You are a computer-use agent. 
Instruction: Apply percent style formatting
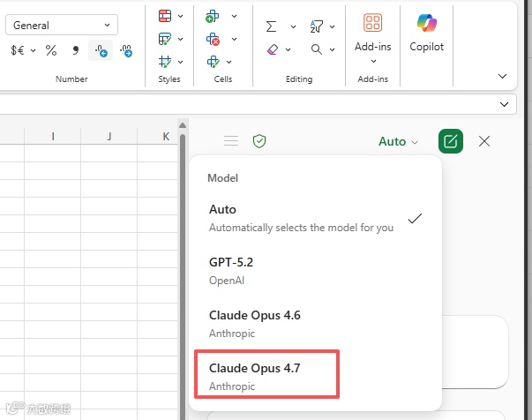[51, 50]
